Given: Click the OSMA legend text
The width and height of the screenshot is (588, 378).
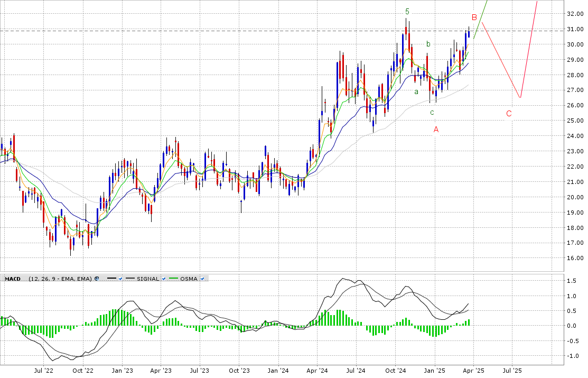Looking at the screenshot, I should pos(189,279).
